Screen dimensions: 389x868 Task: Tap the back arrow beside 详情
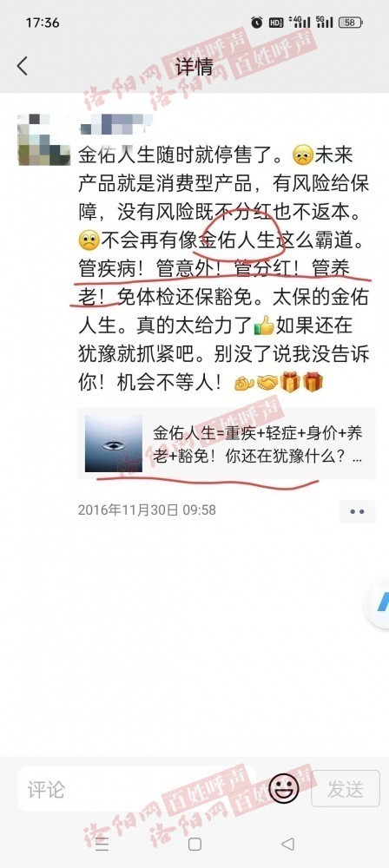[23, 67]
